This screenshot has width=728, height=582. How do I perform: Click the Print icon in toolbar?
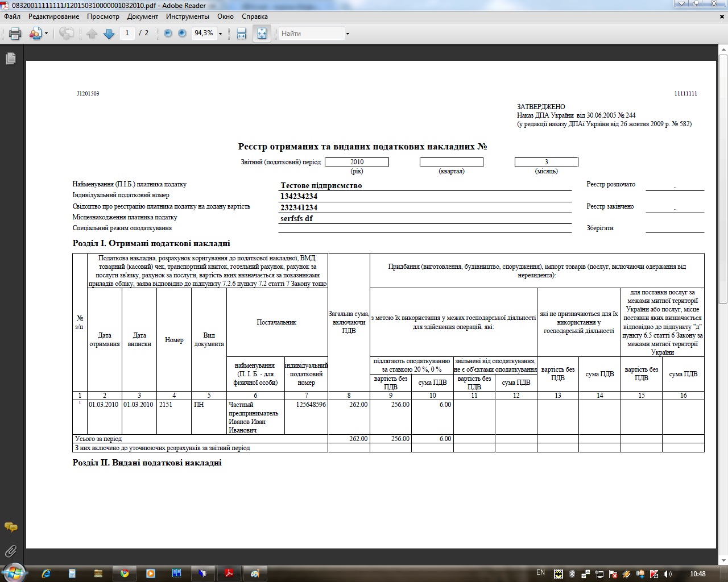point(15,34)
